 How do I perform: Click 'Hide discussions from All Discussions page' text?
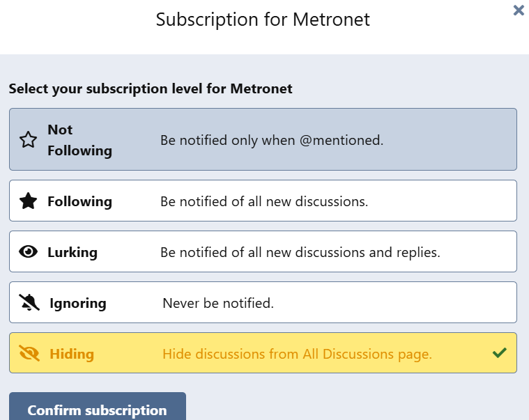[297, 355]
